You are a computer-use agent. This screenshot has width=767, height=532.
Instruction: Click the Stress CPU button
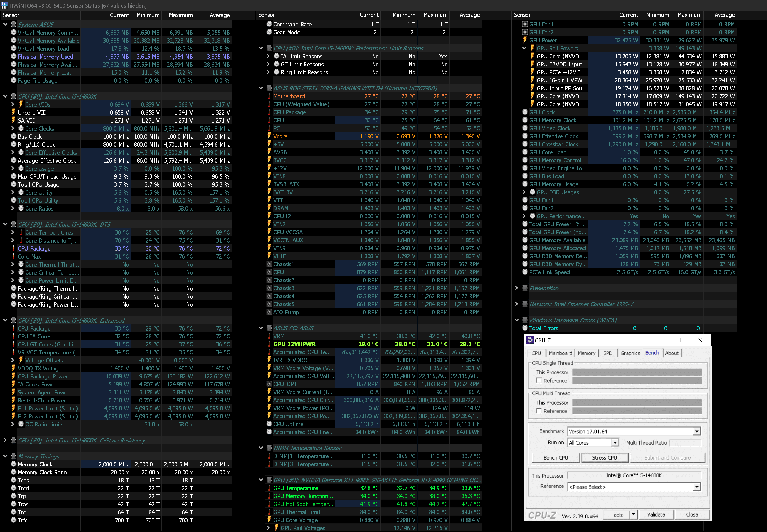point(604,458)
